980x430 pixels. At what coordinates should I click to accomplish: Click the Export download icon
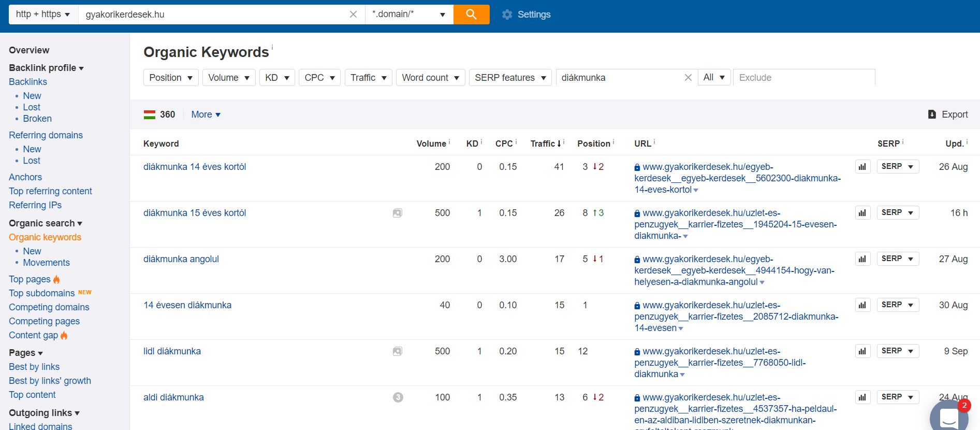(x=932, y=114)
